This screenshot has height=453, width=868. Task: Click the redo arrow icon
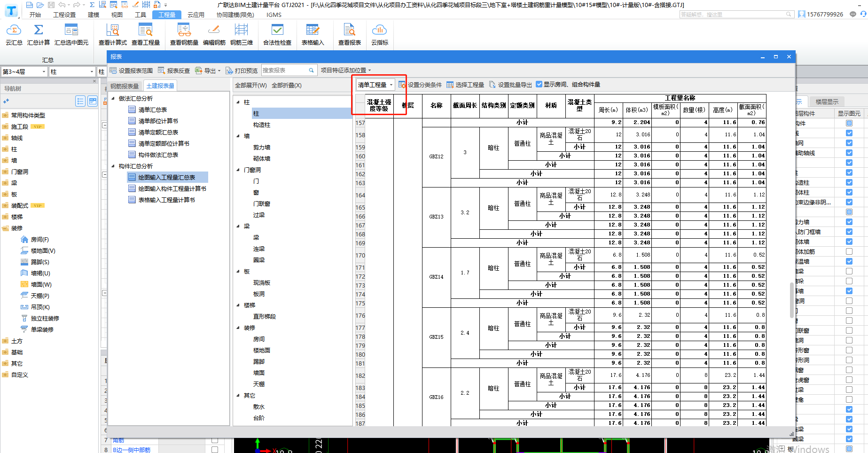[77, 5]
